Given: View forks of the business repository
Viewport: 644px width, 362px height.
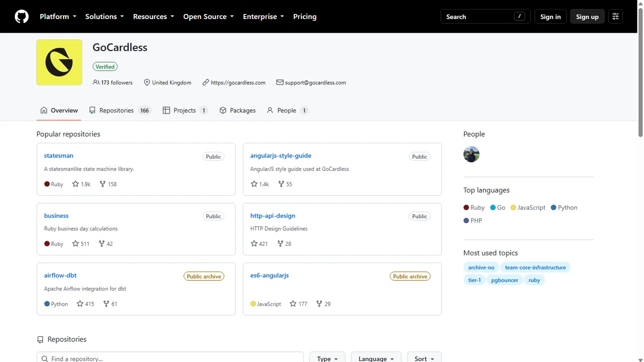Looking at the screenshot, I should 106,244.
